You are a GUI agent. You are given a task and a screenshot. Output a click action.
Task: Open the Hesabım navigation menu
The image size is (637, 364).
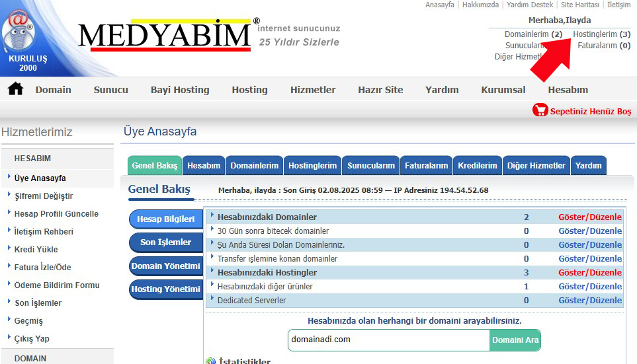click(568, 90)
